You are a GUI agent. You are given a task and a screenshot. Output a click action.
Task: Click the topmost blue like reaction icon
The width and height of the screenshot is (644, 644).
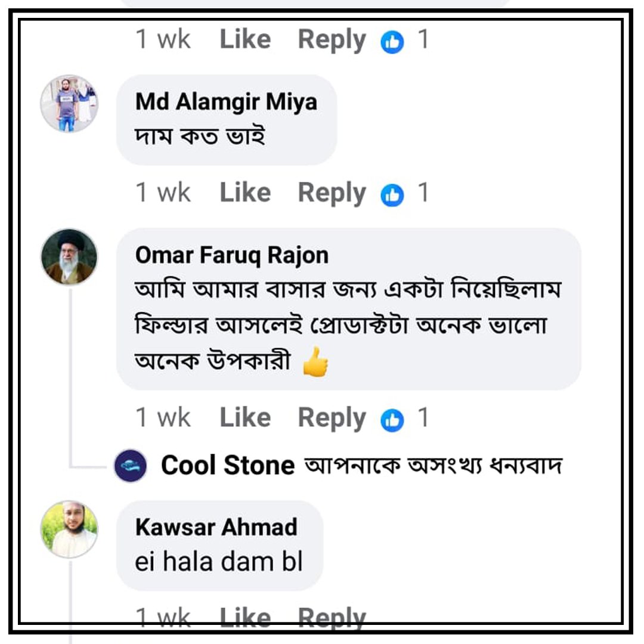coord(393,39)
